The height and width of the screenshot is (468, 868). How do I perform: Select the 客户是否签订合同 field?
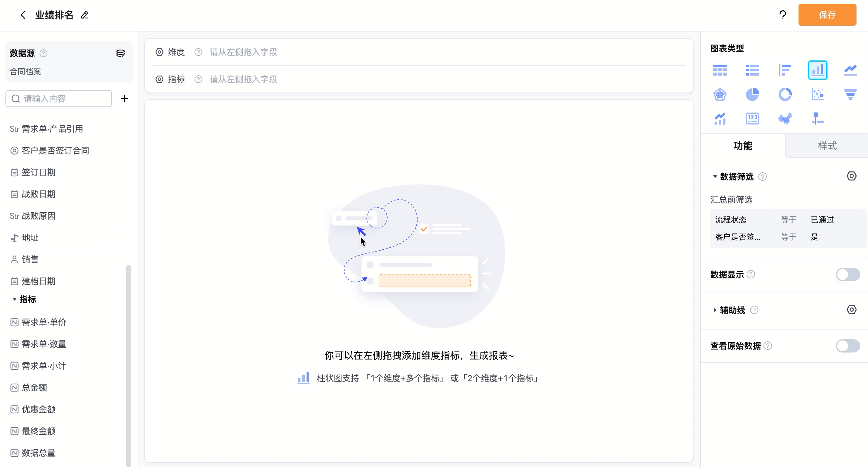(x=50, y=151)
